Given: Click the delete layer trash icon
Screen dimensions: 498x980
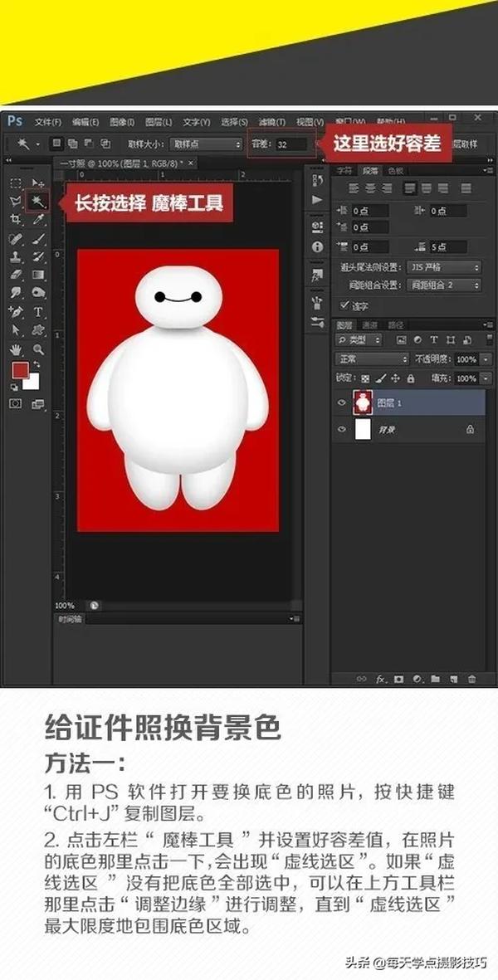Looking at the screenshot, I should click(471, 679).
